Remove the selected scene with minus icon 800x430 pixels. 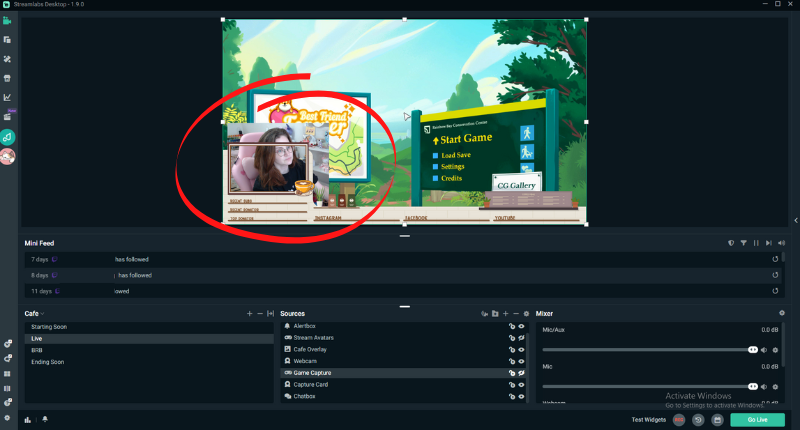point(260,313)
